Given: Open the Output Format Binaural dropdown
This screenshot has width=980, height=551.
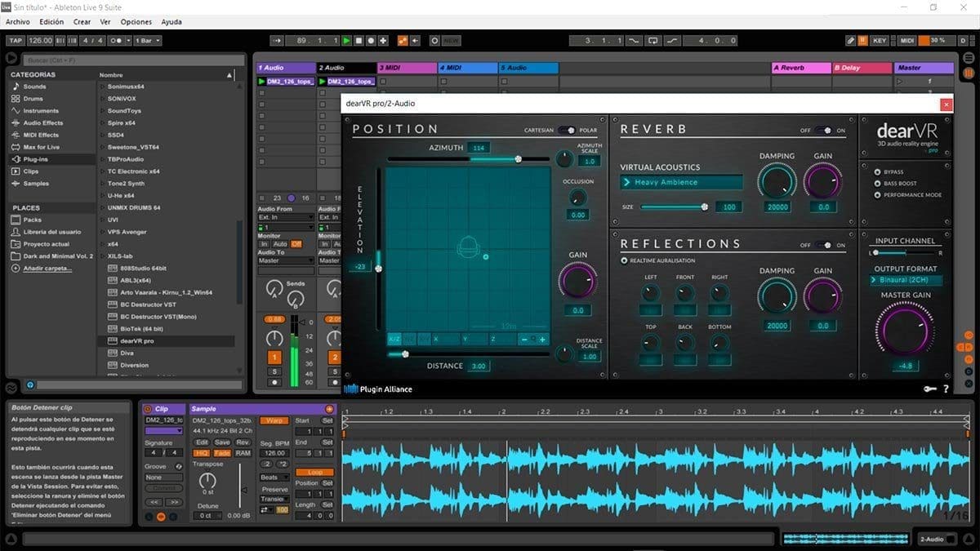Looking at the screenshot, I should click(905, 280).
